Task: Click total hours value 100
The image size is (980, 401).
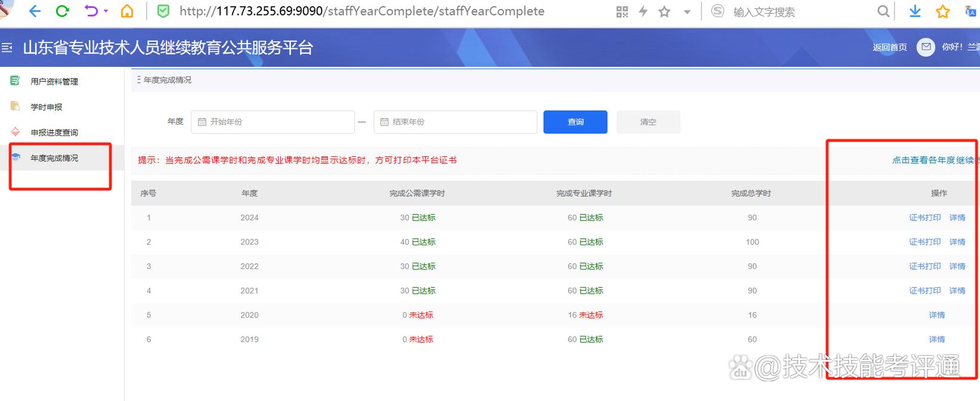Action: (x=752, y=242)
